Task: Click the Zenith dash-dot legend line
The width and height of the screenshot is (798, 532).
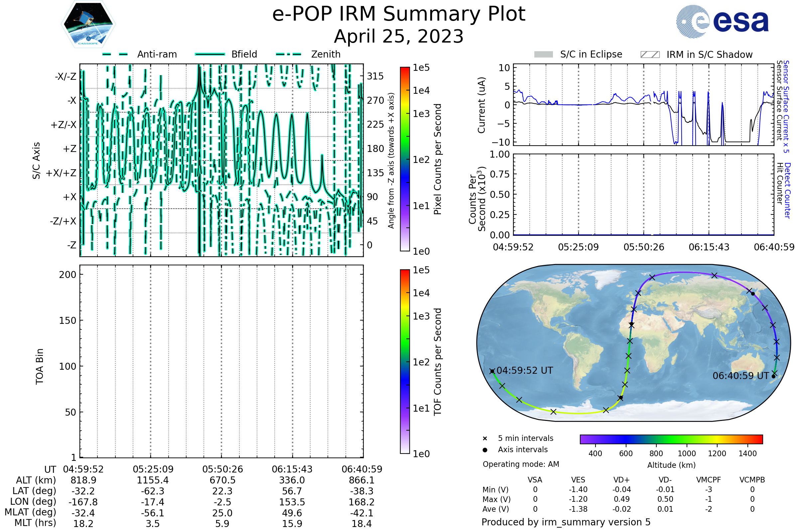Action: (x=289, y=54)
